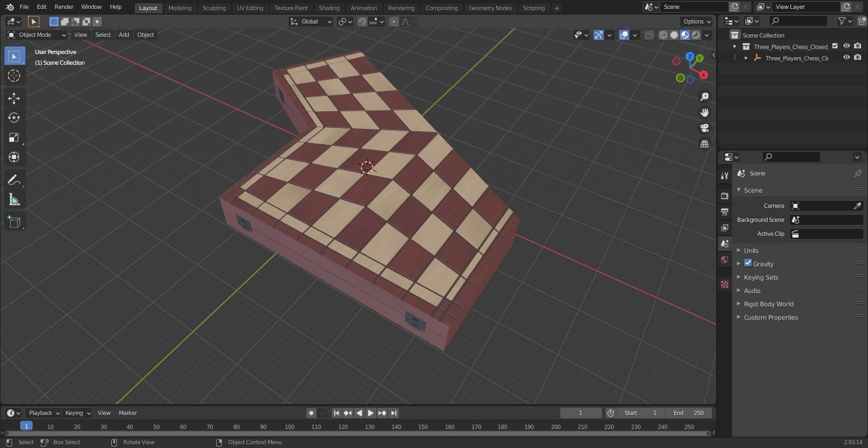The image size is (868, 448).
Task: Hide the Three_Players_Chess_Closed collection in viewport
Action: (846, 46)
